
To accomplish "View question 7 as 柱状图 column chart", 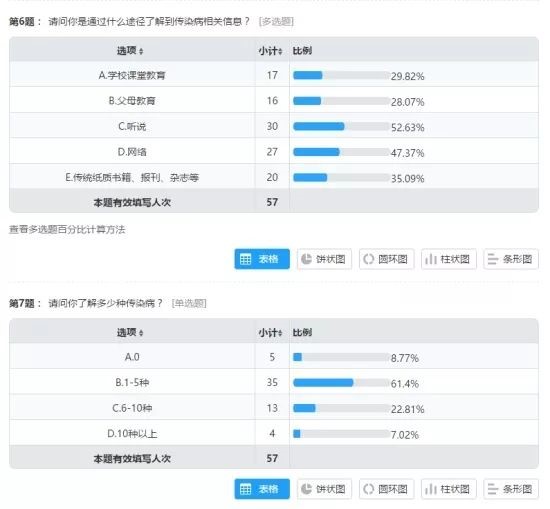I will pos(449,489).
